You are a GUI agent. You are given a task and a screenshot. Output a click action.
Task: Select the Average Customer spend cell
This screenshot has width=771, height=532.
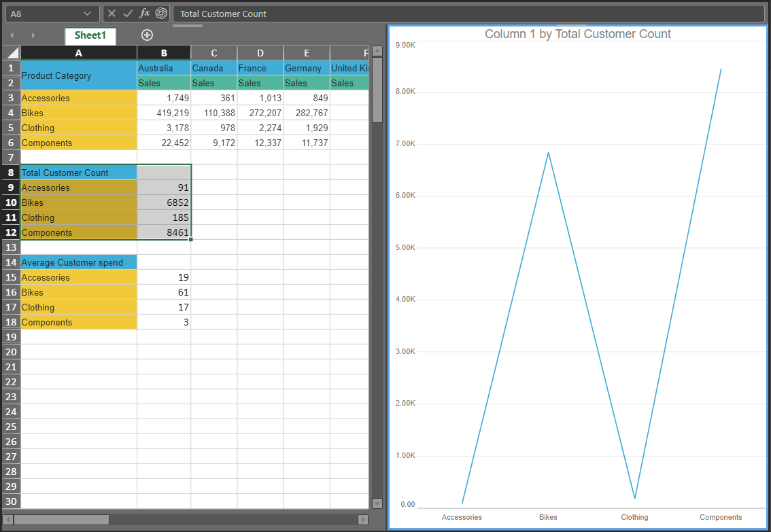click(x=79, y=262)
